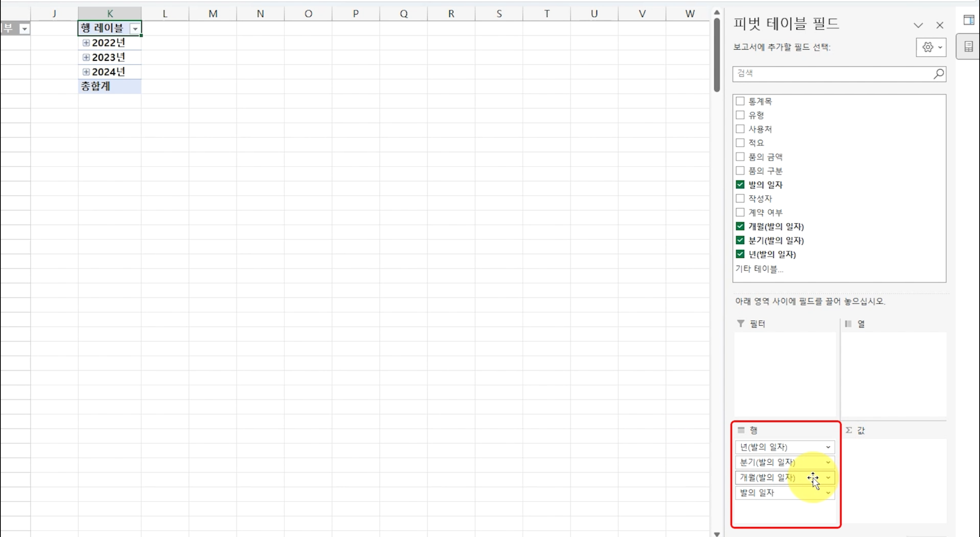Uncheck the 분기(발의 일자) field checkbox
This screenshot has height=537, width=980.
click(740, 240)
